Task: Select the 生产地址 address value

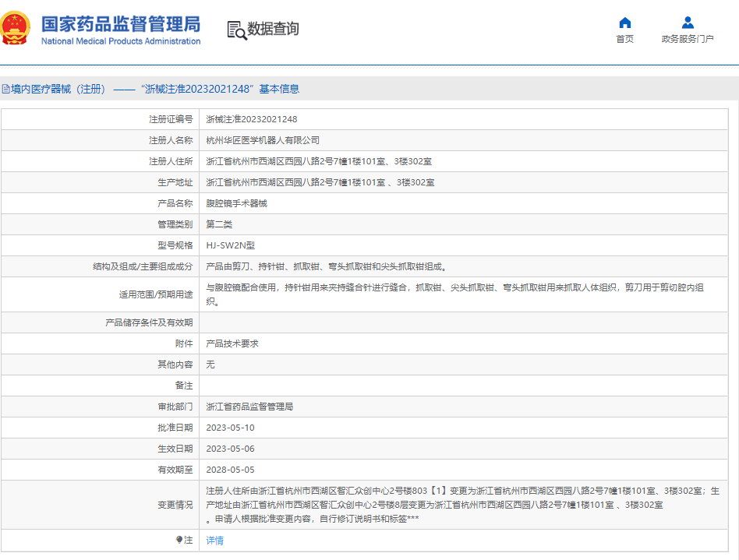Action: click(320, 182)
